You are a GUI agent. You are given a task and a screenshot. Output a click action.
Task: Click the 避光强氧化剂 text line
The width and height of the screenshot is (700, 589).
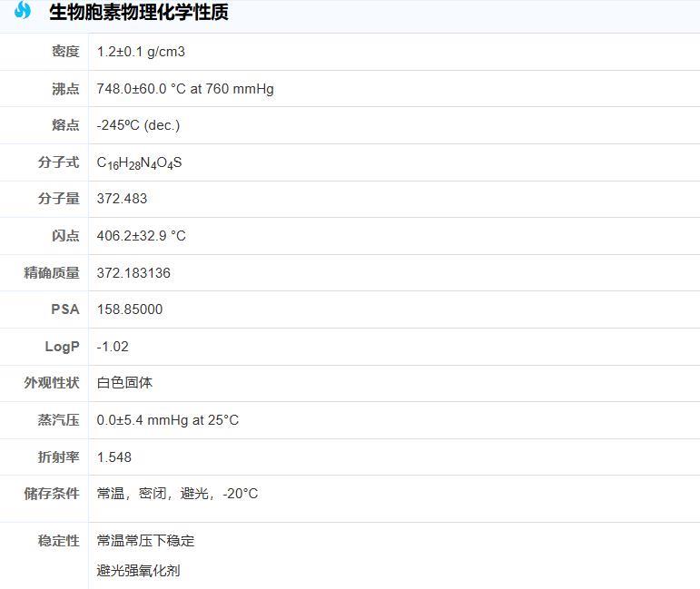(138, 571)
